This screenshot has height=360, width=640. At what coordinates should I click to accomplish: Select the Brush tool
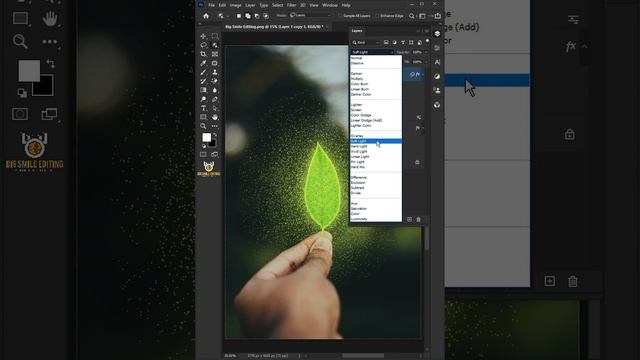(203, 72)
